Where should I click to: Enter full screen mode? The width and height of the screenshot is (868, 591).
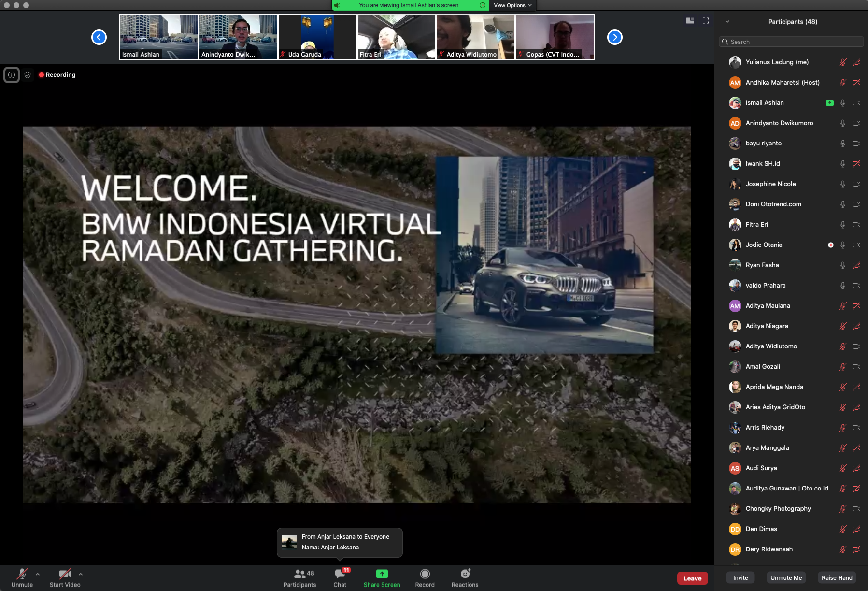click(x=706, y=21)
